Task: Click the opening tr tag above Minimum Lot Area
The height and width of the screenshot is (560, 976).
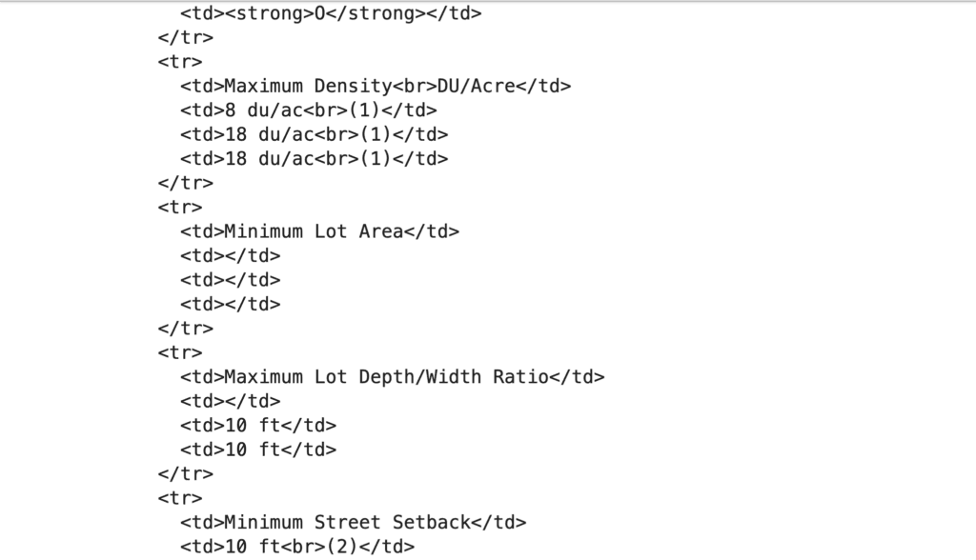Action: click(x=180, y=208)
